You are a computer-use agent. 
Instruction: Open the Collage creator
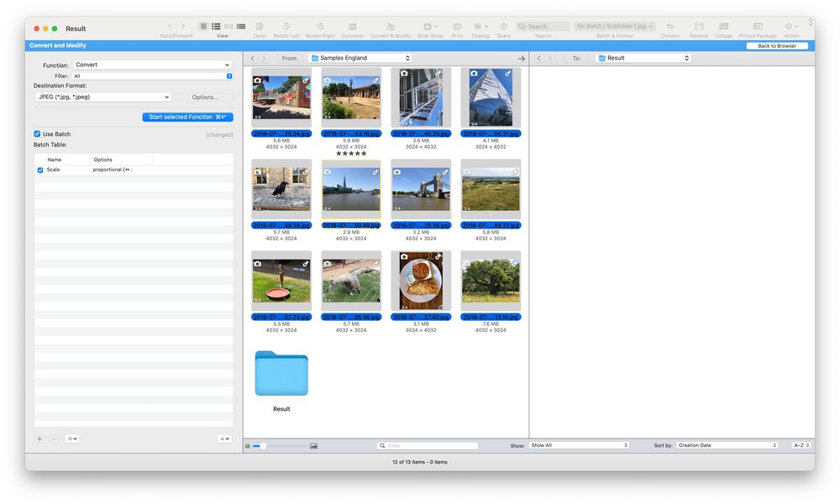click(723, 26)
